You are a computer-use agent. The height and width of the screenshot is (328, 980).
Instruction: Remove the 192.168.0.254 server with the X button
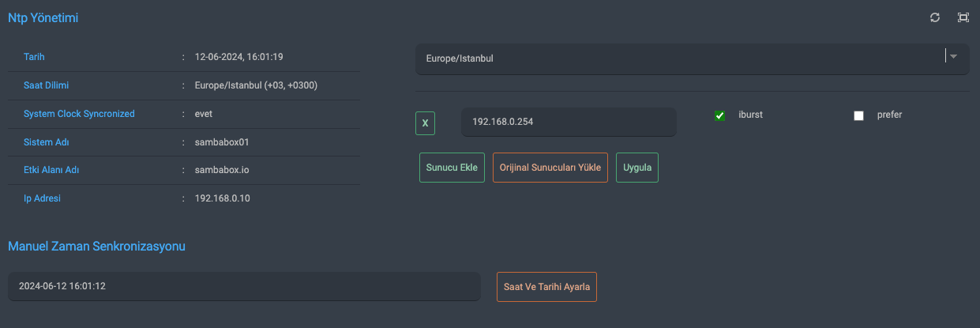pyautogui.click(x=425, y=123)
